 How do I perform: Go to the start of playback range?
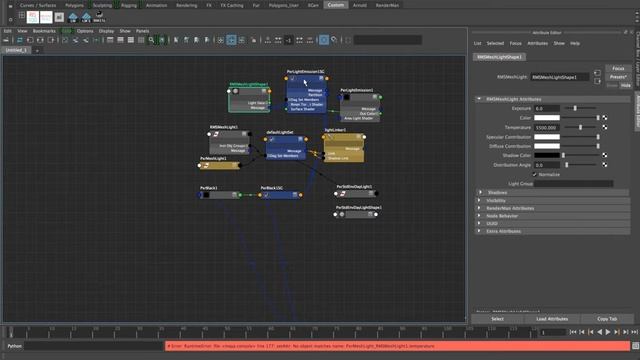tap(573, 332)
